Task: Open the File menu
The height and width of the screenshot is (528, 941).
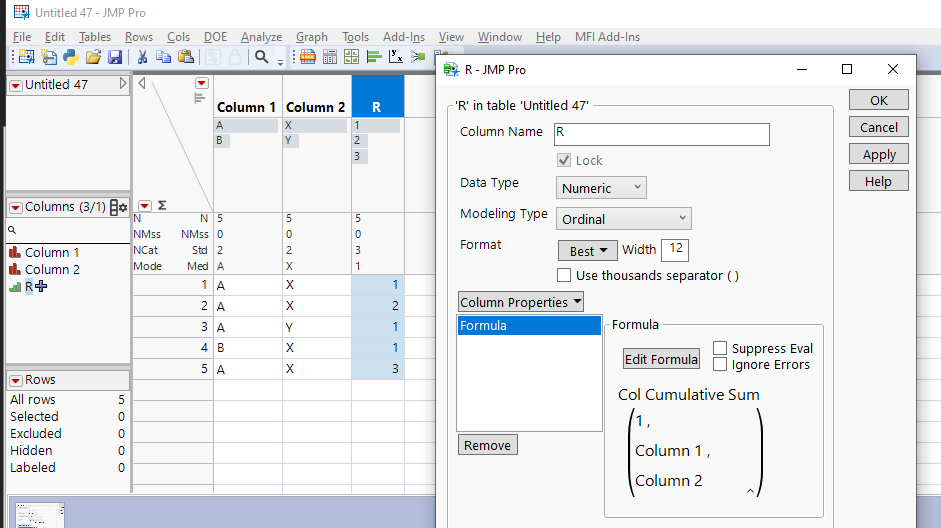Action: click(22, 37)
